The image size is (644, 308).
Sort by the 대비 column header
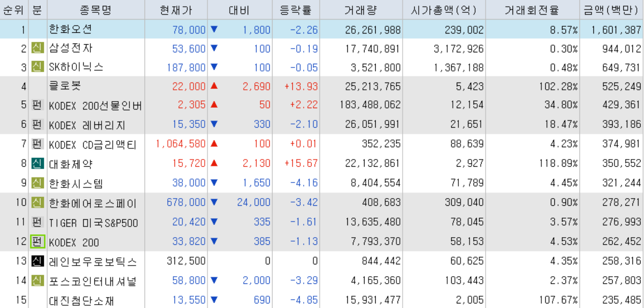coord(240,10)
